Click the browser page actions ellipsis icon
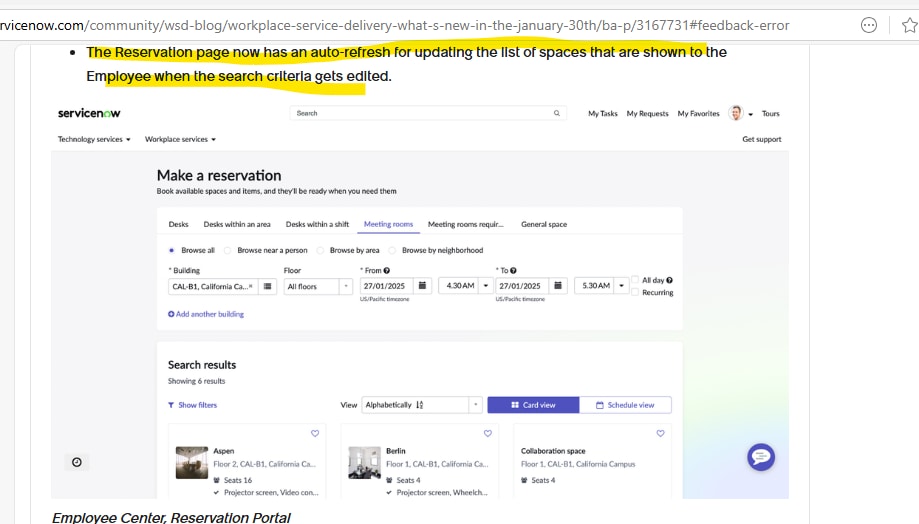 coord(869,25)
